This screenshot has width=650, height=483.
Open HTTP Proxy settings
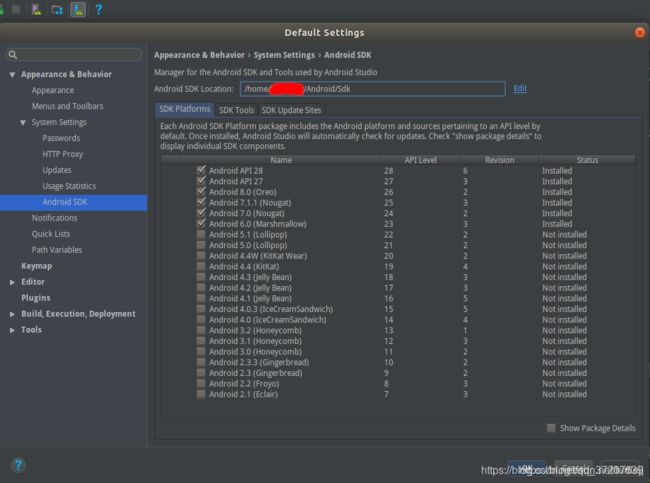(x=63, y=154)
